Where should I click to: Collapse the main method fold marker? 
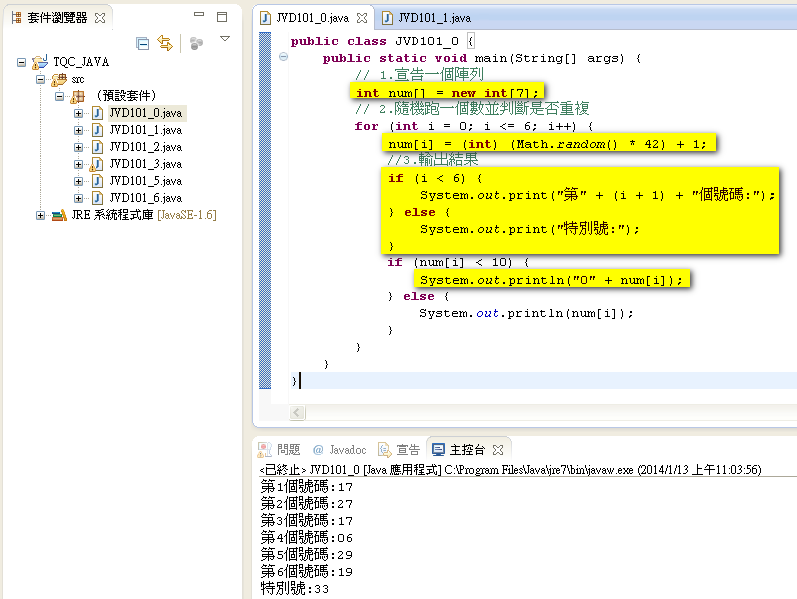[284, 57]
